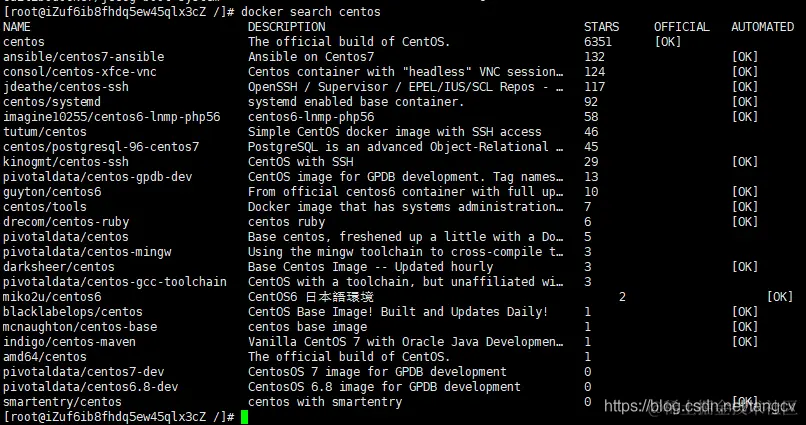The height and width of the screenshot is (425, 806).
Task: Click the 46 stars value
Action: click(591, 132)
